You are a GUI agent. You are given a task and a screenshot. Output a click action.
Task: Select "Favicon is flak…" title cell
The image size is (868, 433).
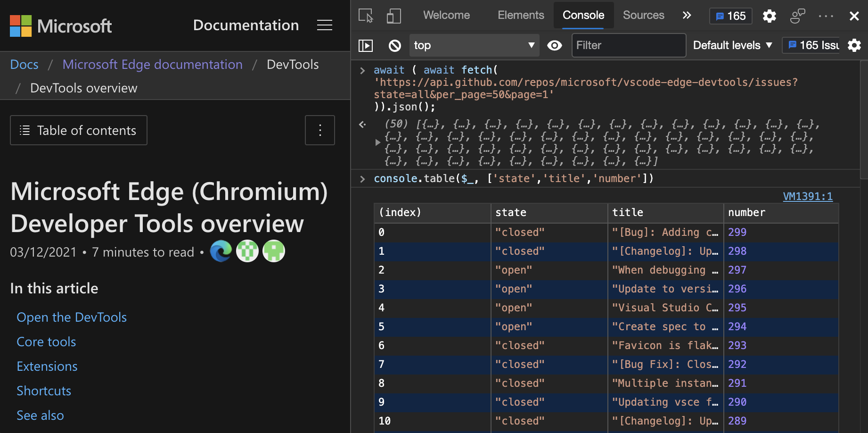pyautogui.click(x=665, y=346)
